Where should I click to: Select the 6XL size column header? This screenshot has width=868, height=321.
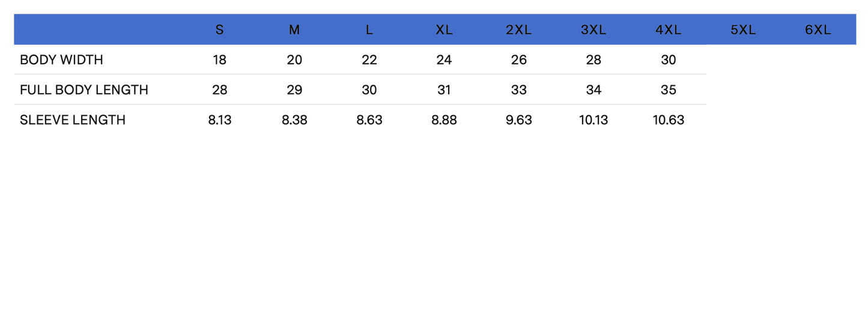click(x=818, y=30)
